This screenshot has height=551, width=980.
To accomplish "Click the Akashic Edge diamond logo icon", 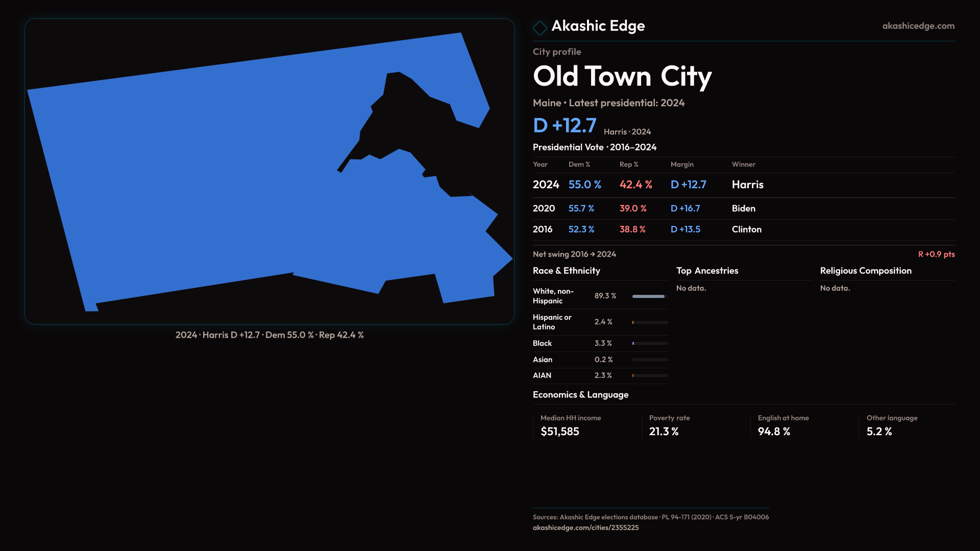I will pyautogui.click(x=540, y=28).
